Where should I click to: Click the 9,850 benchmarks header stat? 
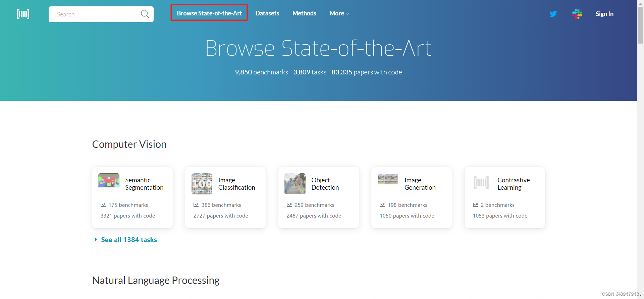point(261,72)
